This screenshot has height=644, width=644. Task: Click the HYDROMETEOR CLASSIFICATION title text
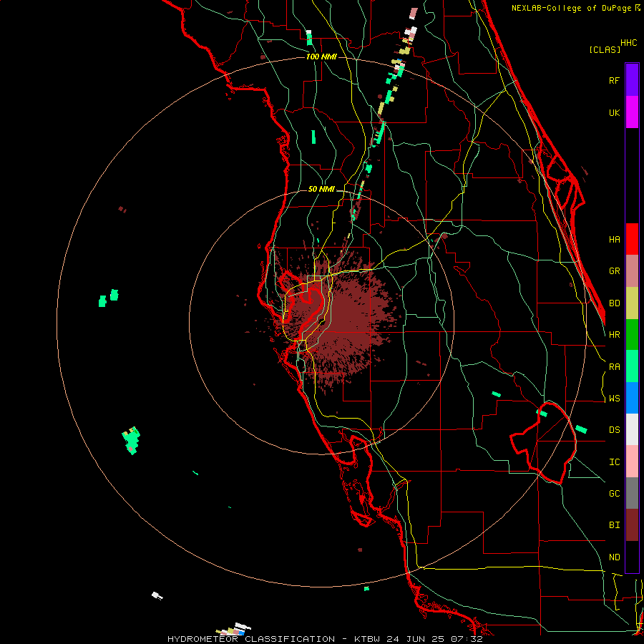pos(251,639)
